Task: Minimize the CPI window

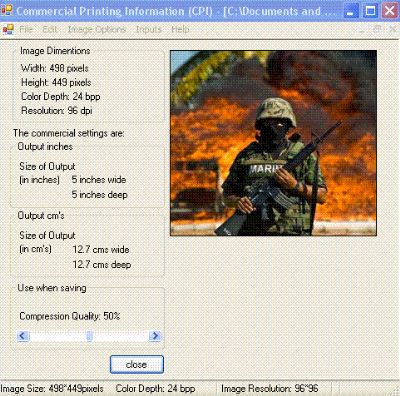Action: click(350, 11)
